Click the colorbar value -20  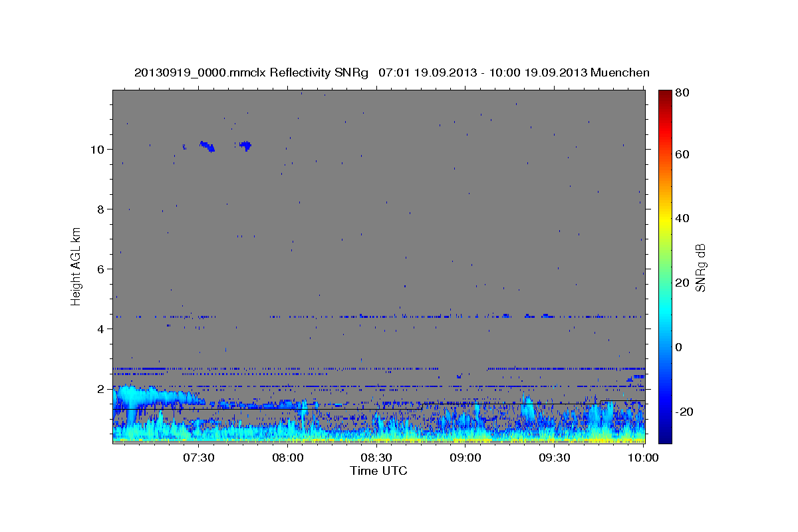pos(684,412)
